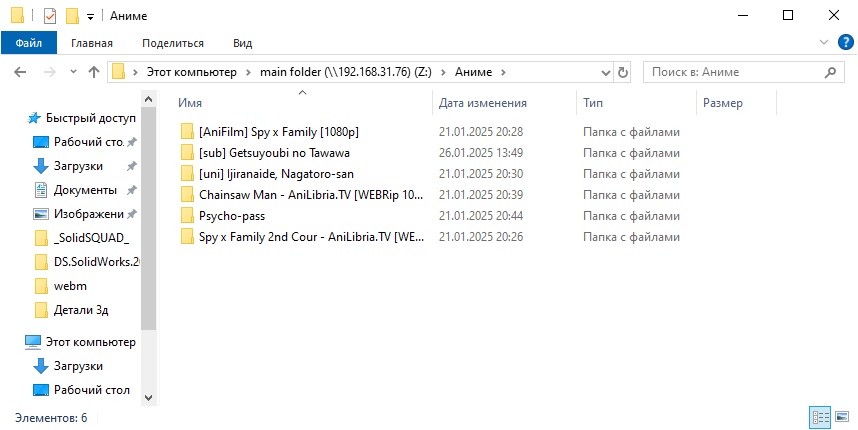This screenshot has height=430, width=858.
Task: Open the Help question mark icon
Action: (x=845, y=43)
